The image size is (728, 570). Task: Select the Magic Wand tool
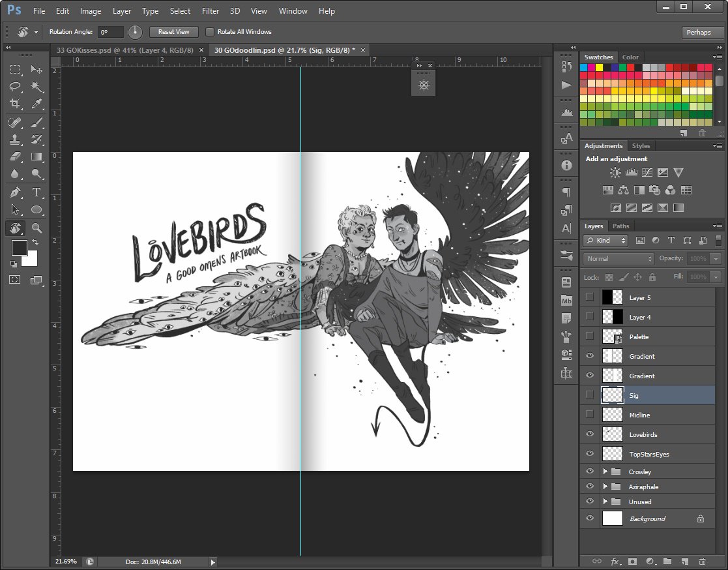point(36,86)
